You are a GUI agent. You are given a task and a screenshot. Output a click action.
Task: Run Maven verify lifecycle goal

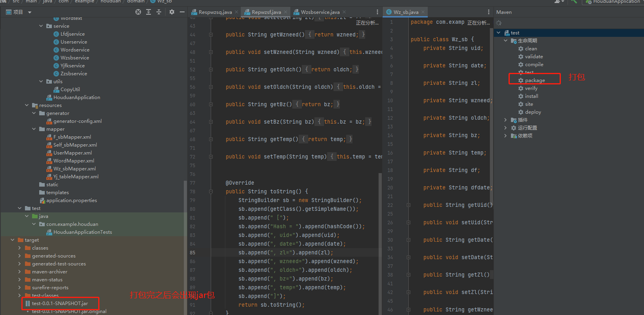tap(528, 88)
